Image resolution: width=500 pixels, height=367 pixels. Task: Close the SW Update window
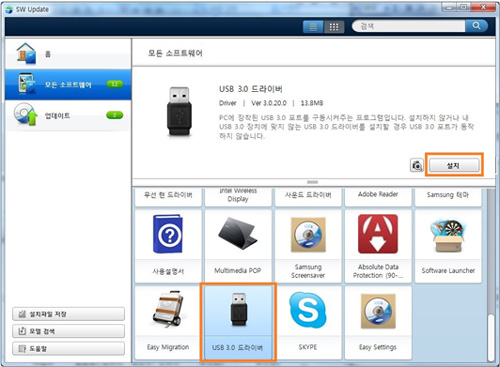tap(484, 7)
